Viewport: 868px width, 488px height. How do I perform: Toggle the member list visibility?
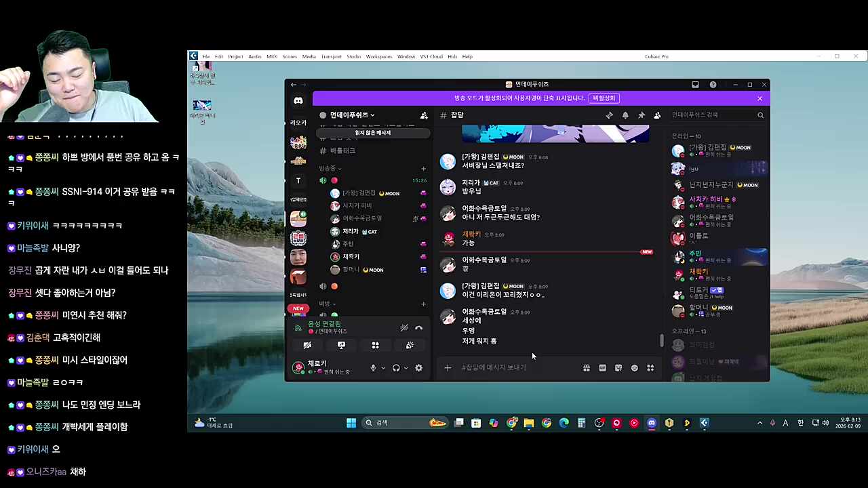(657, 115)
